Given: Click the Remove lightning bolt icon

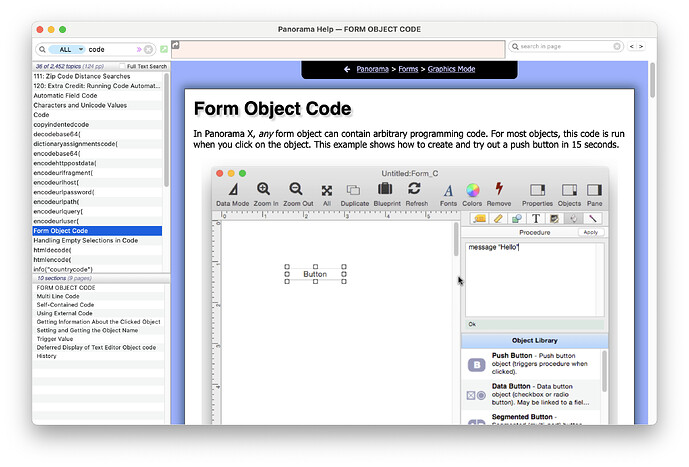Looking at the screenshot, I should tap(499, 189).
